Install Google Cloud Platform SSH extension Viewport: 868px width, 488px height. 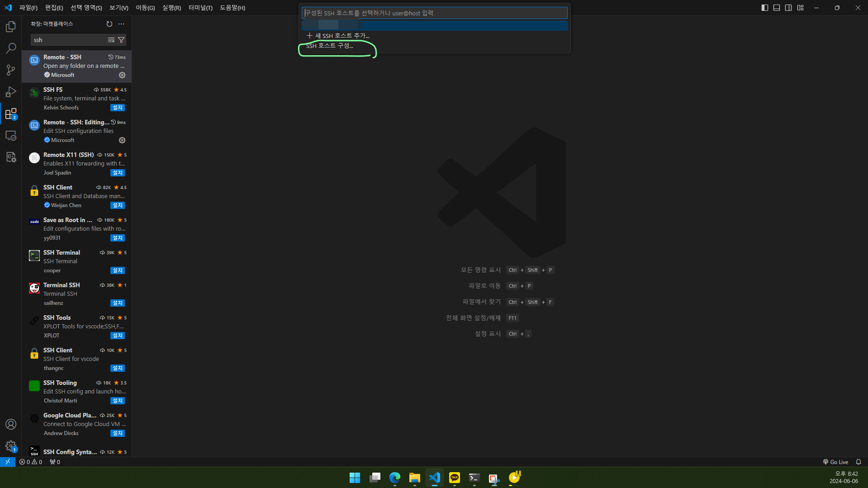tap(118, 433)
